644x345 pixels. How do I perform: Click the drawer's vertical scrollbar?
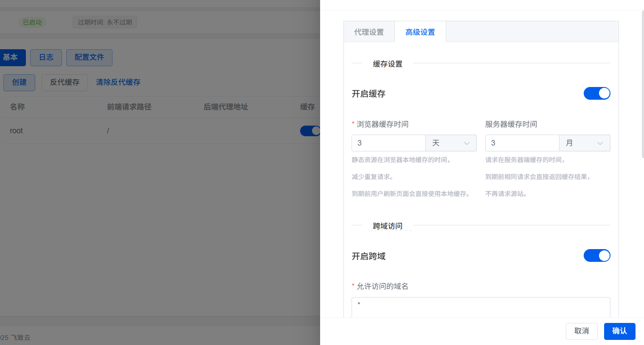pyautogui.click(x=642, y=85)
